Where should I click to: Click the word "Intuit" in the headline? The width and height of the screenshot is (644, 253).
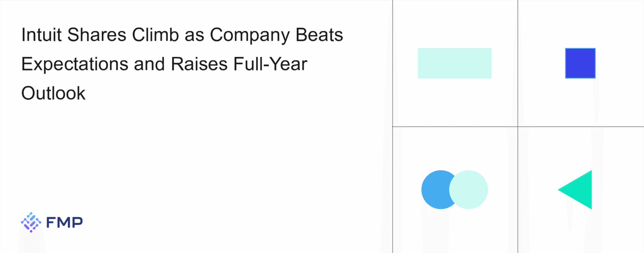coord(41,35)
